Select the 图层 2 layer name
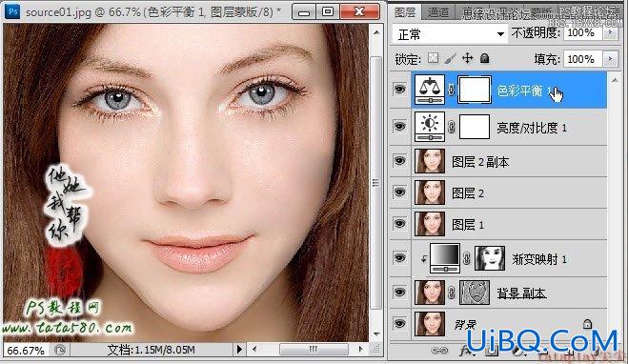Viewport: 628px width, 364px height. (468, 193)
